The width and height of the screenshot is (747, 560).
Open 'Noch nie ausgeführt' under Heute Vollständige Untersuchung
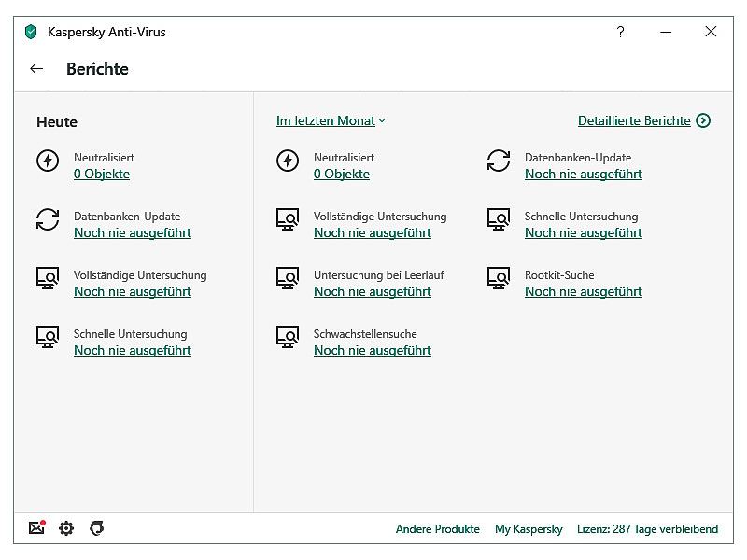pos(133,291)
